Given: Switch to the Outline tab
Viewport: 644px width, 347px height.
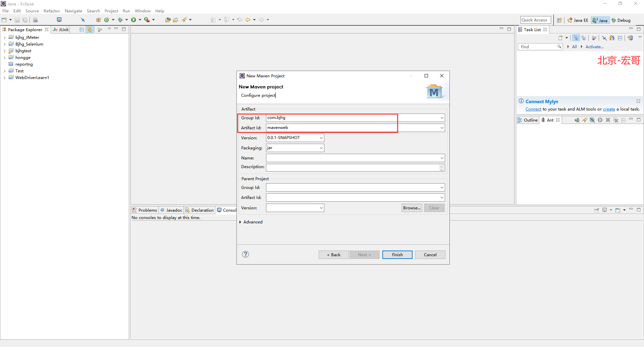Looking at the screenshot, I should pos(528,120).
